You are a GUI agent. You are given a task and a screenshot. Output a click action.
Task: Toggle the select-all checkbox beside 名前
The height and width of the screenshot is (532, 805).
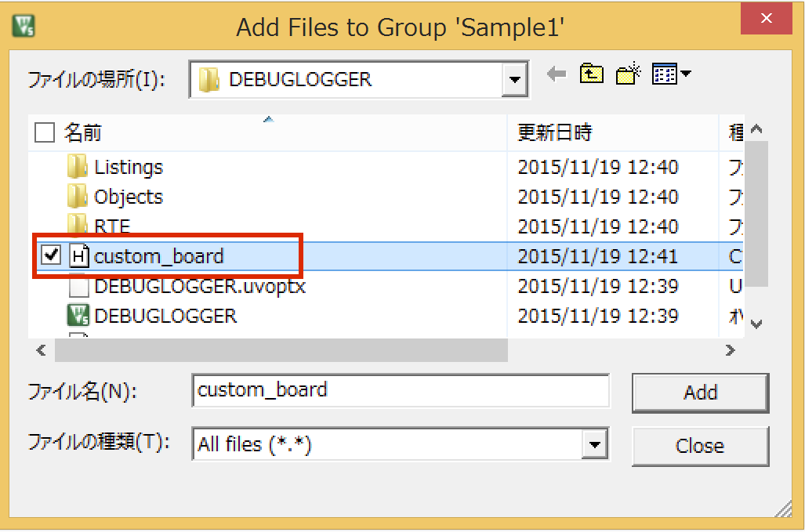click(45, 133)
